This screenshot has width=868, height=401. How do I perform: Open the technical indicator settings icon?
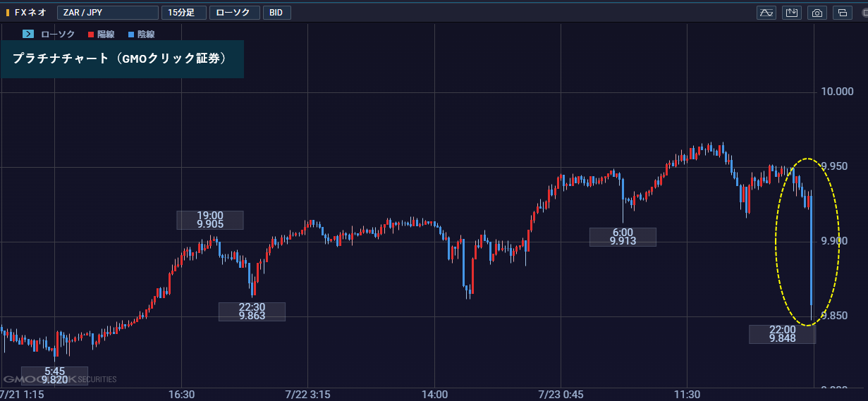(x=766, y=13)
